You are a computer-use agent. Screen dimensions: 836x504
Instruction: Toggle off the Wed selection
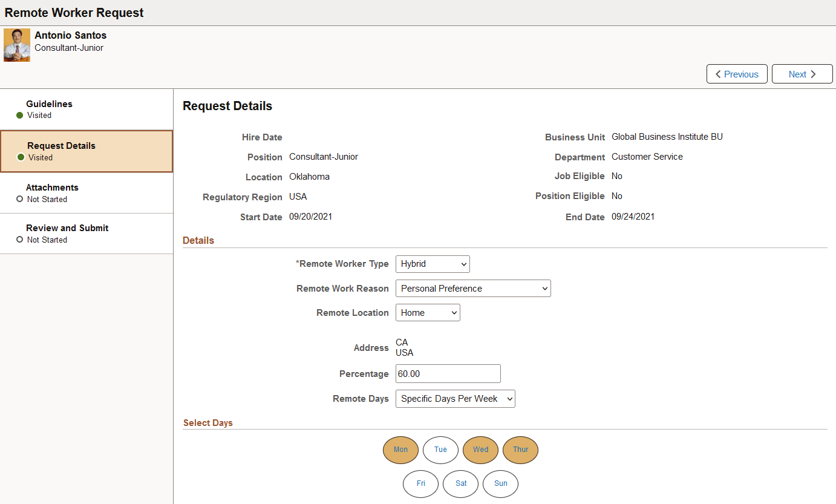point(480,450)
